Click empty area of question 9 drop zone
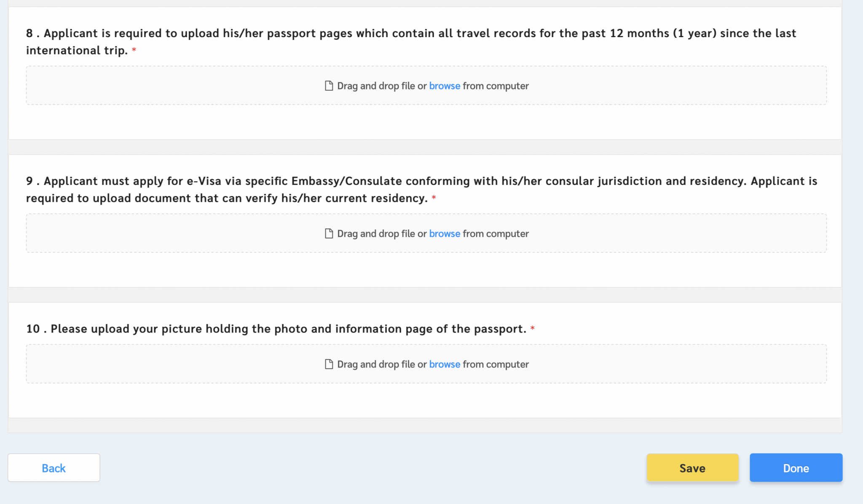 tap(169, 233)
